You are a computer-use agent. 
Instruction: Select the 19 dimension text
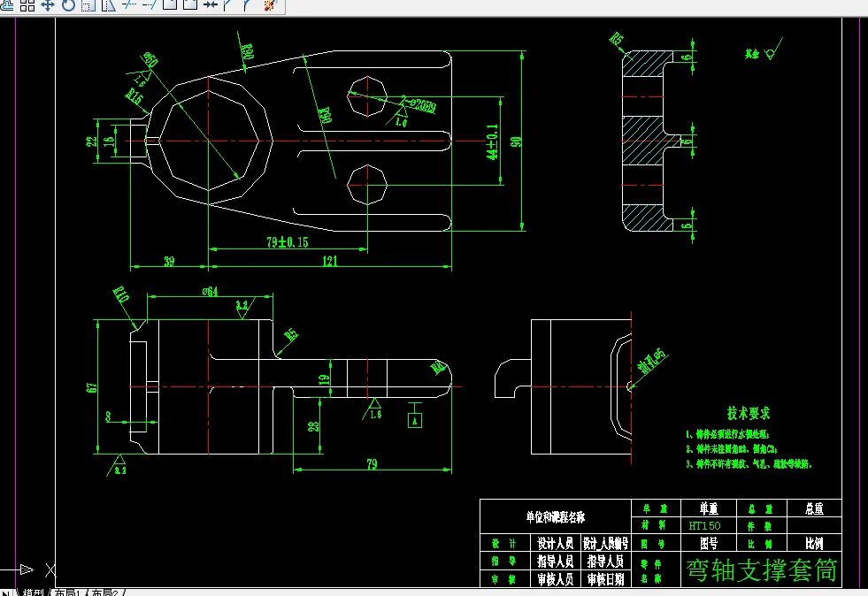tap(325, 379)
